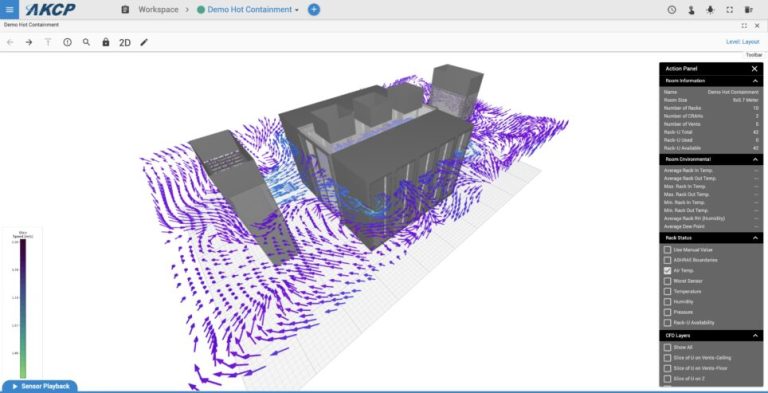The image size is (768, 393).
Task: Select the tall unit at the back
Action: pos(456,91)
